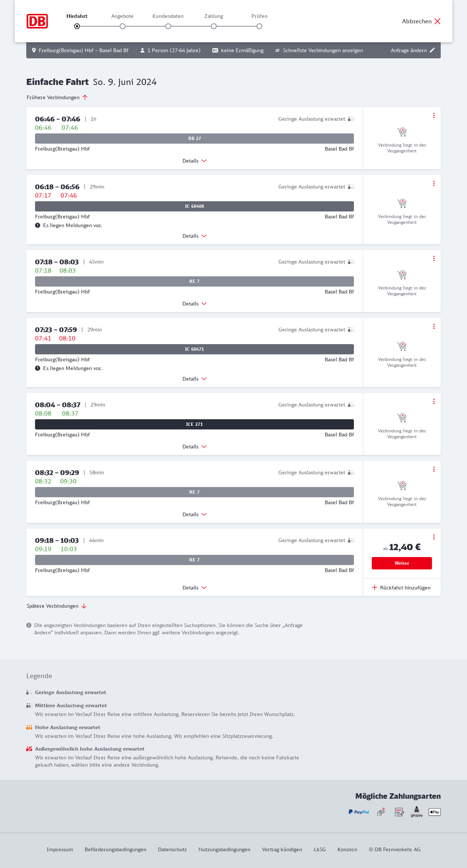Viewport: 467px width, 868px height.
Task: Expand Details for IC 60471 connection
Action: click(x=194, y=379)
